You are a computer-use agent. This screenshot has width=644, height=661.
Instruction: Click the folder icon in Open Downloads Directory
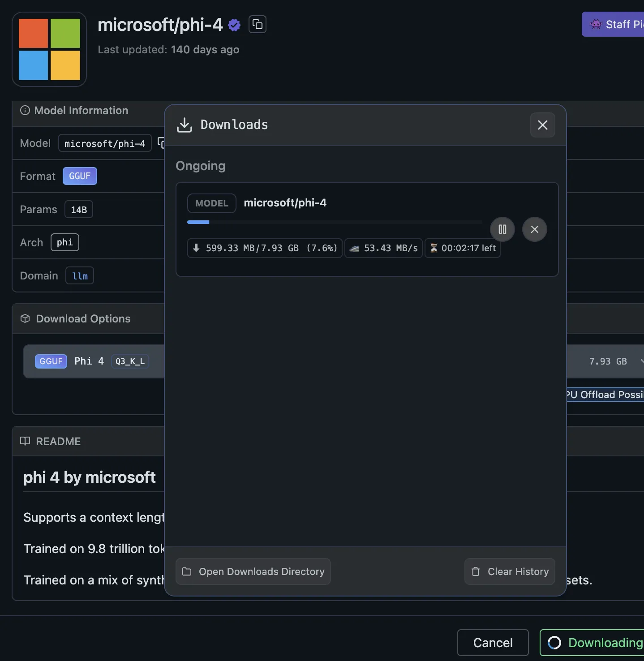(187, 571)
